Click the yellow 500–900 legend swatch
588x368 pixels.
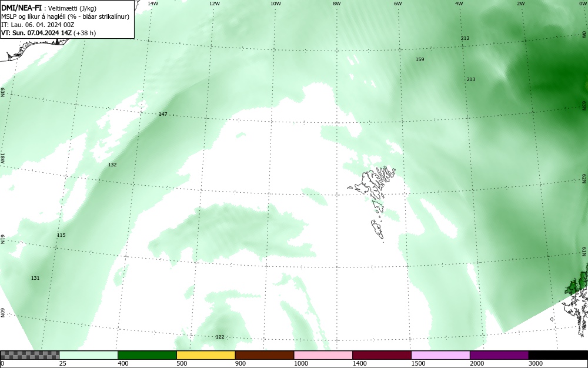(x=205, y=355)
